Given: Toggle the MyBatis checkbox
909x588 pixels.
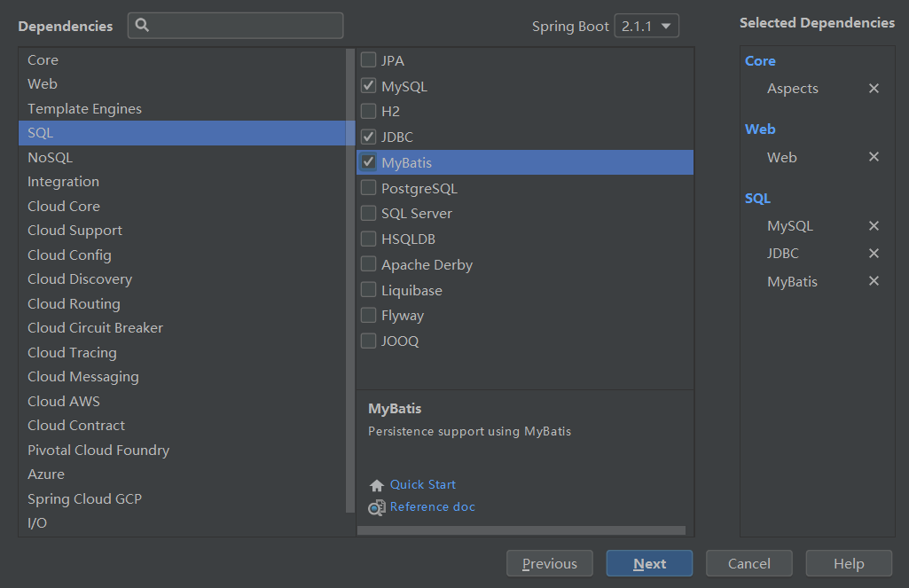Looking at the screenshot, I should click(x=368, y=161).
